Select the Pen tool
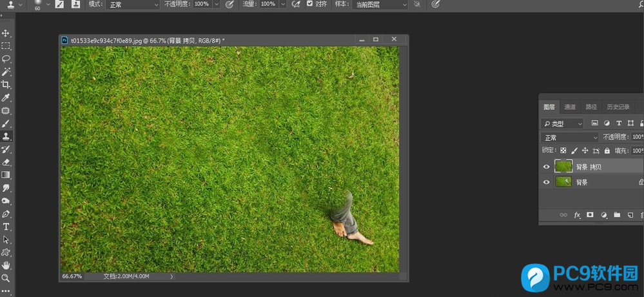644x297 pixels. point(6,214)
